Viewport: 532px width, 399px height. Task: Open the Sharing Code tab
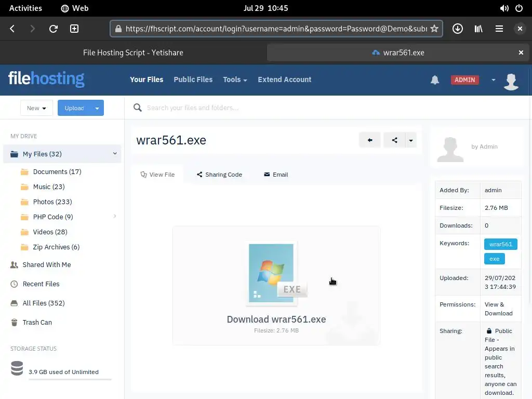[220, 175]
